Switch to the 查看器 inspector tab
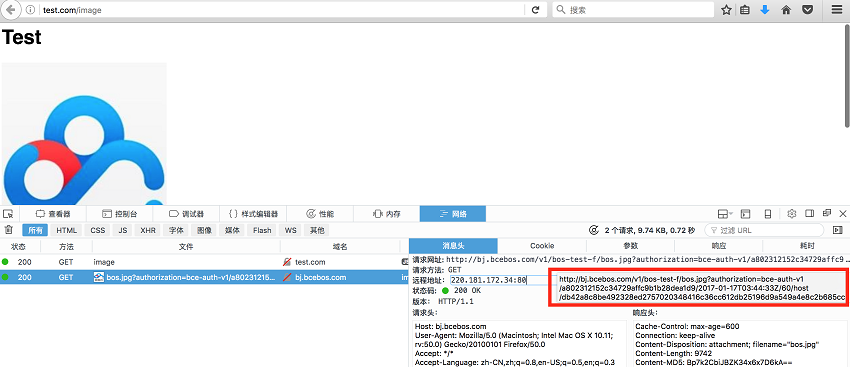850x367 pixels. tap(53, 214)
